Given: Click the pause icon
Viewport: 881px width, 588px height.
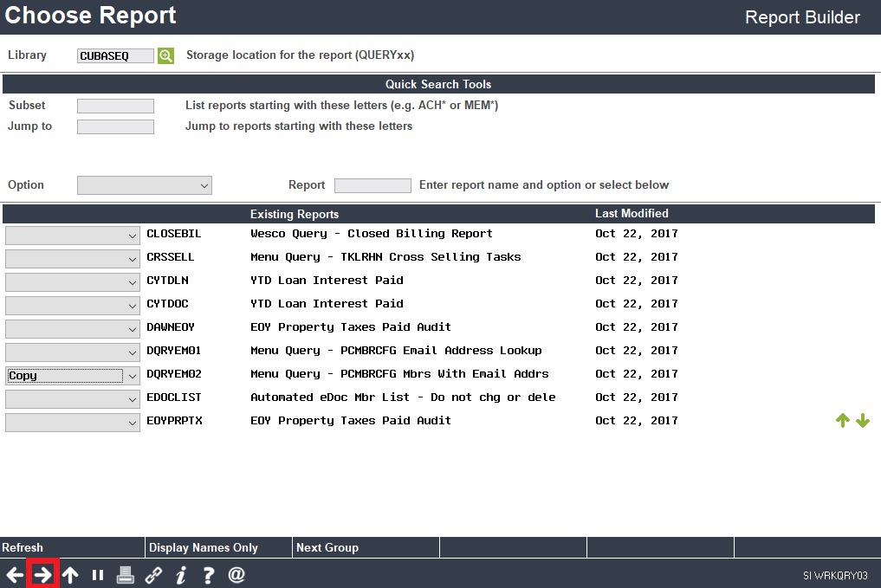Looking at the screenshot, I should (x=98, y=574).
